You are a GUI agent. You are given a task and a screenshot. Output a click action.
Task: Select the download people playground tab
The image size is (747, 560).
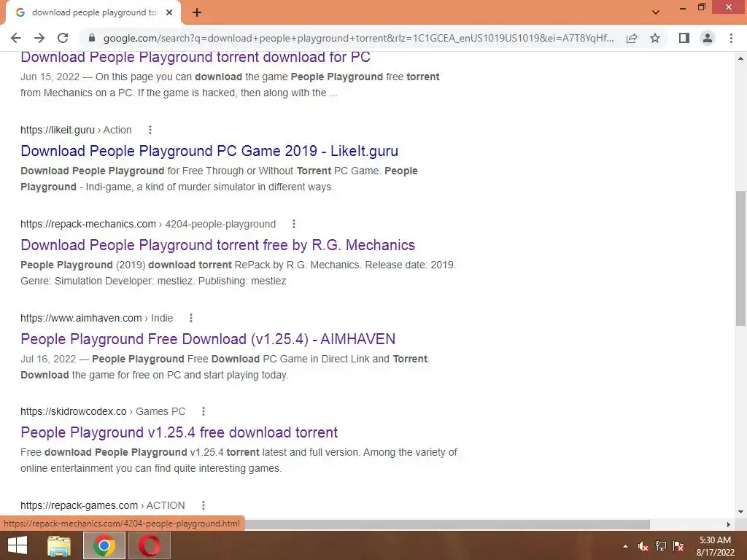point(93,13)
